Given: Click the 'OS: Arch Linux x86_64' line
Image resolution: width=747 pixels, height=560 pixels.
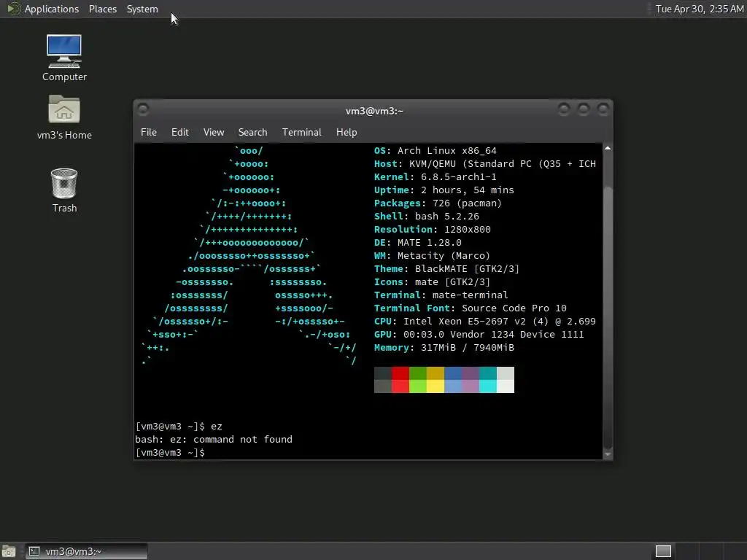Looking at the screenshot, I should pos(435,150).
